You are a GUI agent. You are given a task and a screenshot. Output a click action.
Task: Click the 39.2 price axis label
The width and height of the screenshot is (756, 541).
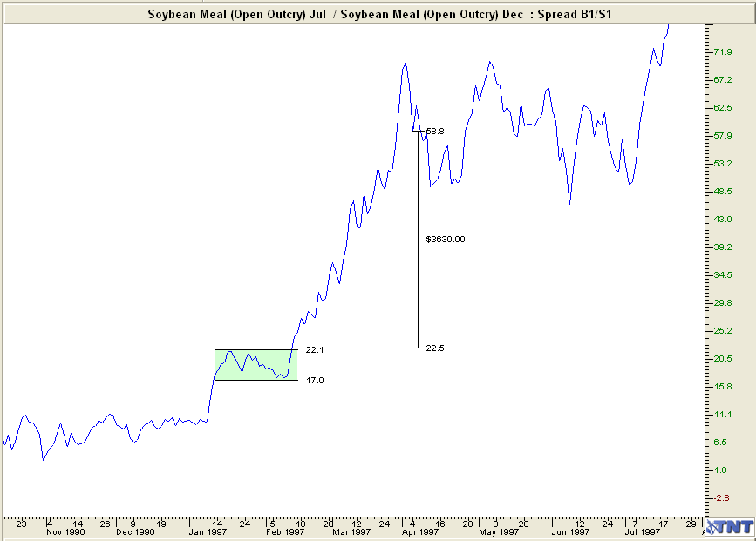coord(723,247)
